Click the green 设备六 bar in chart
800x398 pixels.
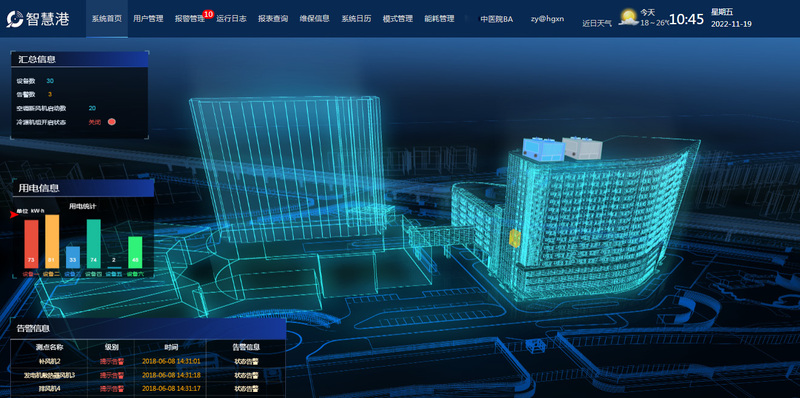tap(135, 253)
